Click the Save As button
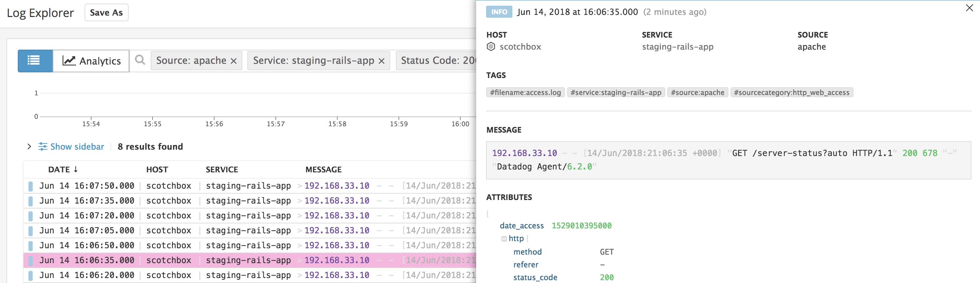Image resolution: width=980 pixels, height=283 pixels. point(106,12)
